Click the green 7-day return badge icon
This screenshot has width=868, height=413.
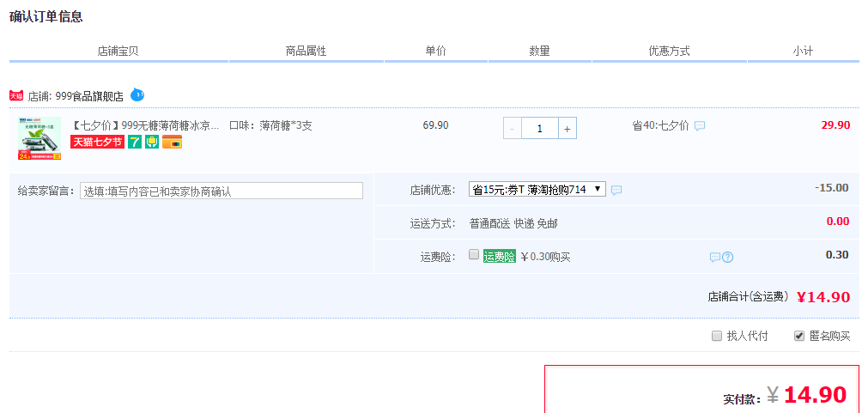(x=135, y=142)
